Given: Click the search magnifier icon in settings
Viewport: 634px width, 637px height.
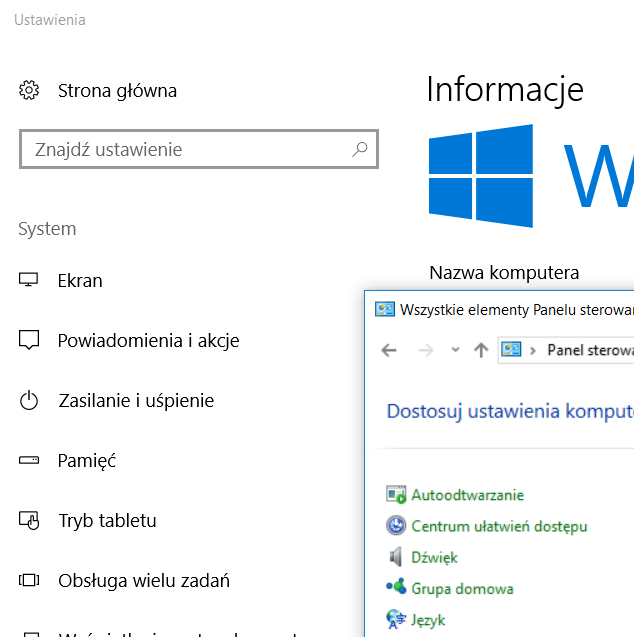Looking at the screenshot, I should point(360,150).
